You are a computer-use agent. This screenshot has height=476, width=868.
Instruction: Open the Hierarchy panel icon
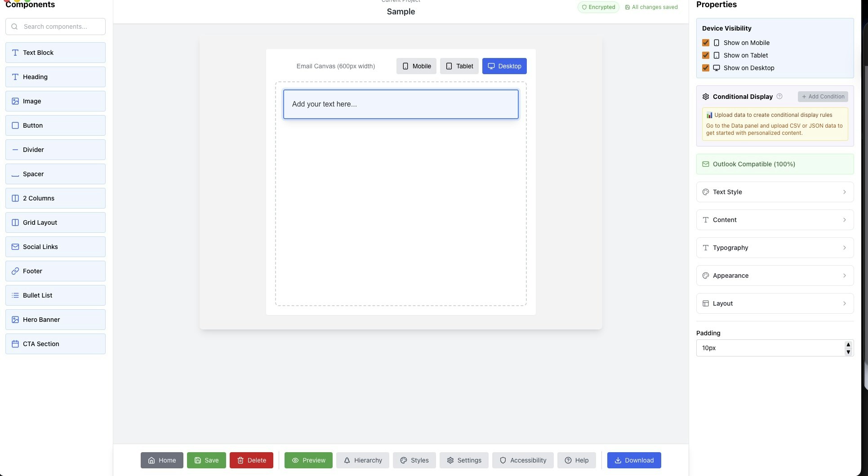[347, 460]
